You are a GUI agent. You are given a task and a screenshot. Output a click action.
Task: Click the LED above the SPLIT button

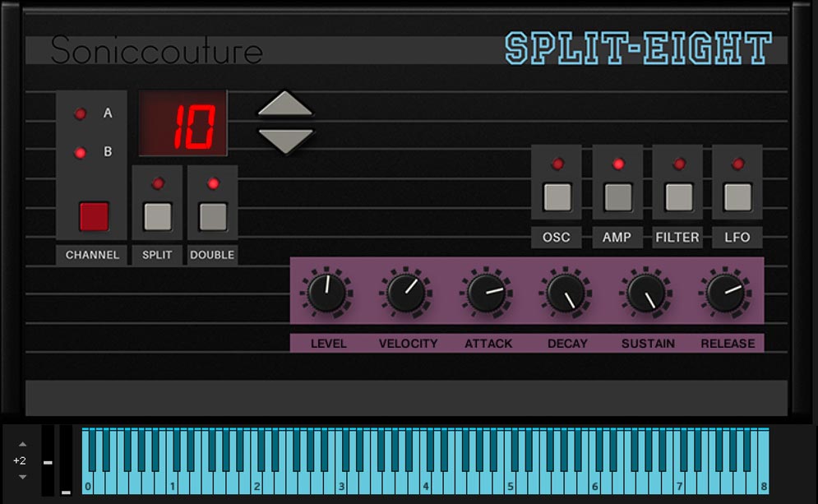click(x=158, y=183)
